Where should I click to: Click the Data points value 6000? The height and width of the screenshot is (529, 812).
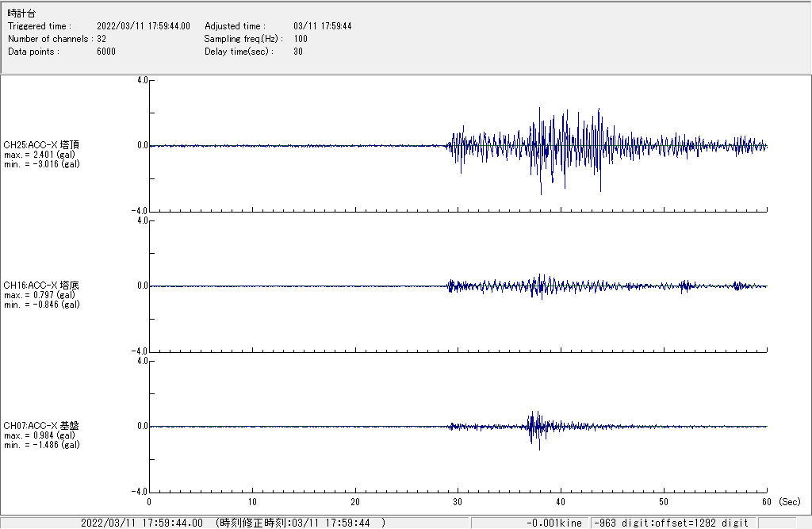point(105,52)
